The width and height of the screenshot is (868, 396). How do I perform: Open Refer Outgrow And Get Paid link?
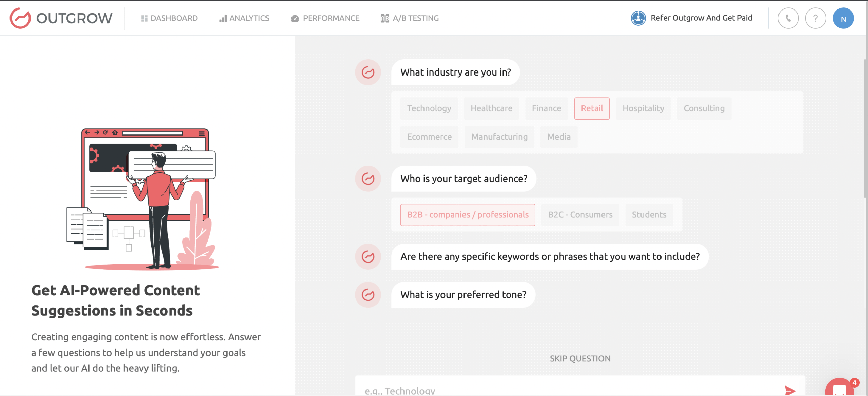[x=701, y=18]
